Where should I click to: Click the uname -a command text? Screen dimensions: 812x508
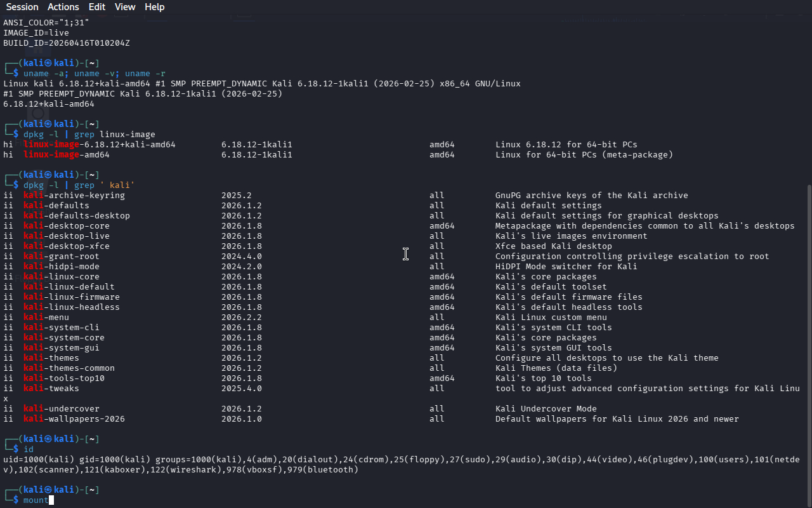[44, 74]
